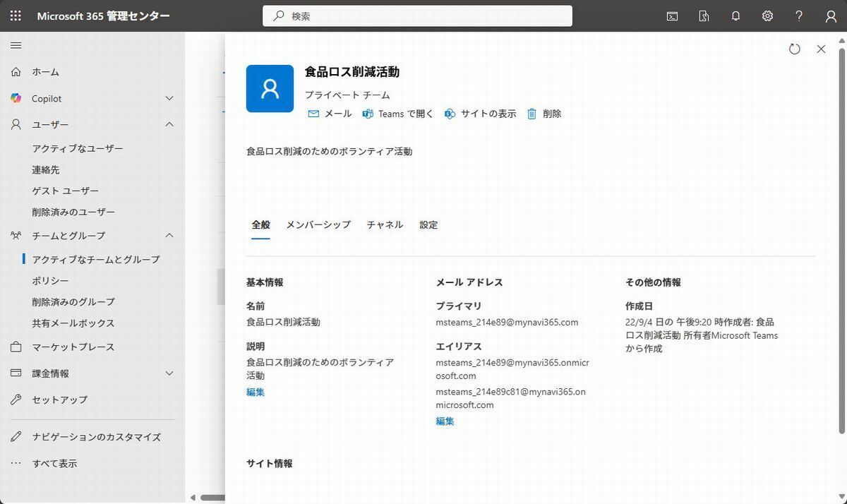The image size is (847, 504).
Task: Click the team avatar picture
Action: tap(270, 88)
